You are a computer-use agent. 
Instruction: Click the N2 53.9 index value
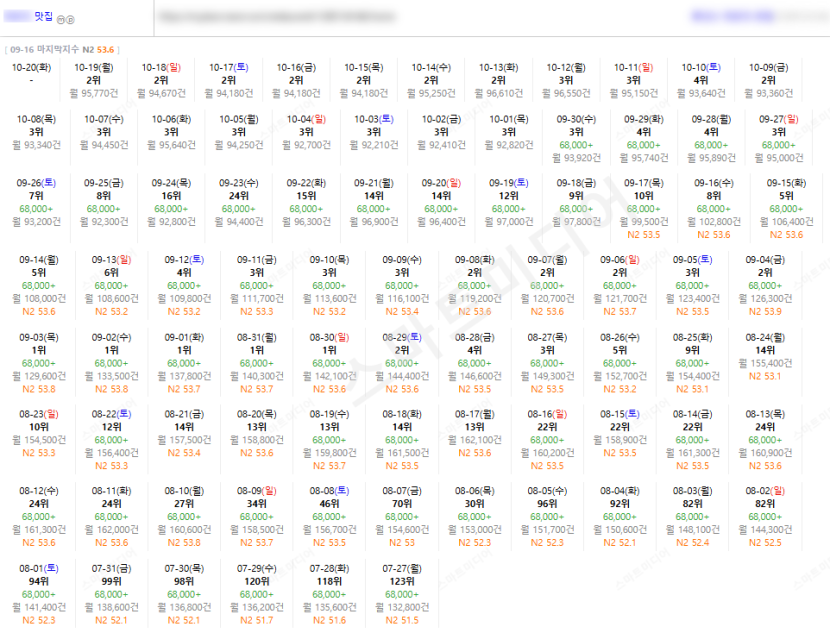coord(765,312)
